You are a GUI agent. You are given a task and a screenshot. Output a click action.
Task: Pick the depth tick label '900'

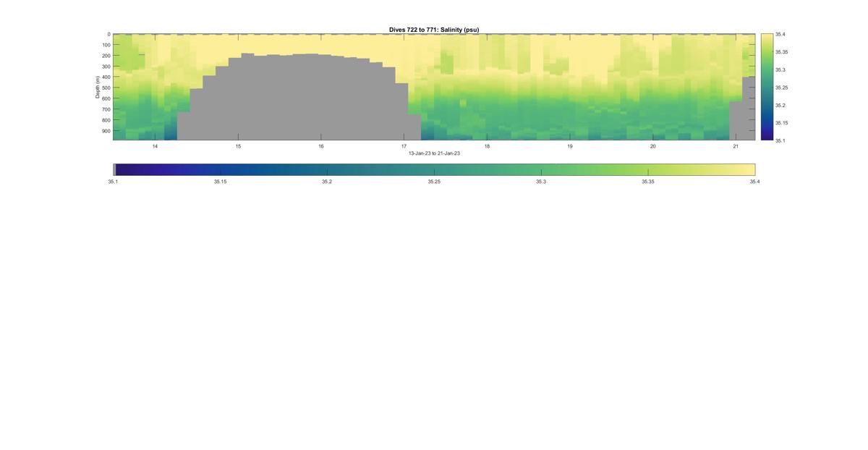(106, 131)
